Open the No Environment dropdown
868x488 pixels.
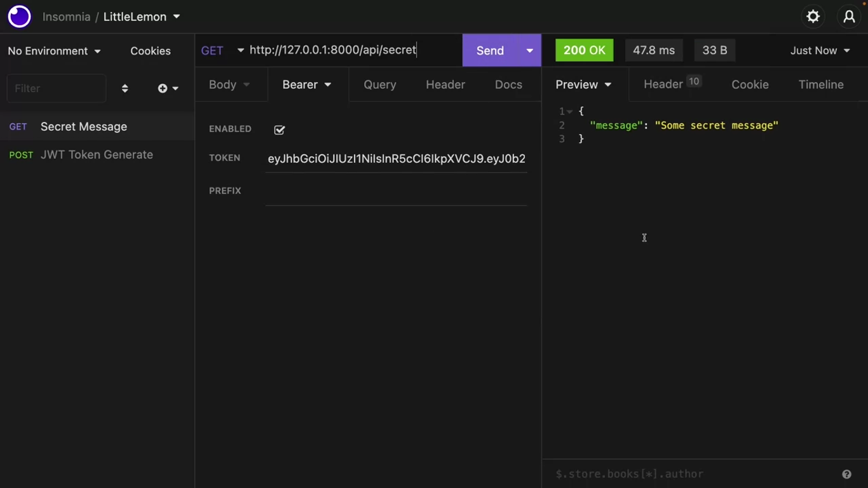pos(54,51)
